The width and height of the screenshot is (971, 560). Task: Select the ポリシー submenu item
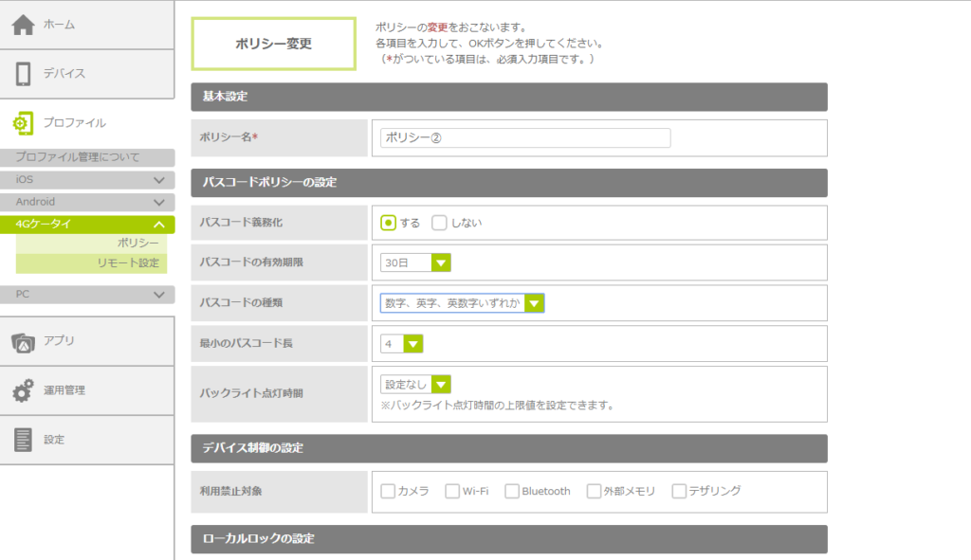pyautogui.click(x=137, y=244)
